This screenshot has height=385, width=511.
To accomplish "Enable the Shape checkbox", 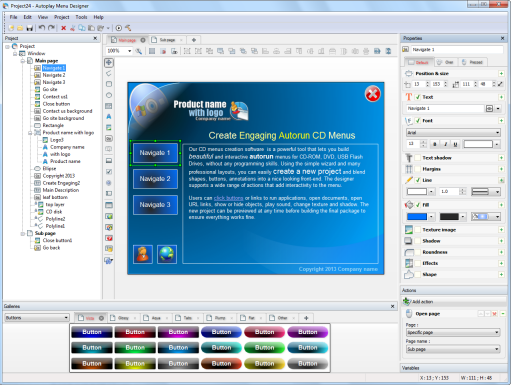I will pyautogui.click(x=418, y=274).
